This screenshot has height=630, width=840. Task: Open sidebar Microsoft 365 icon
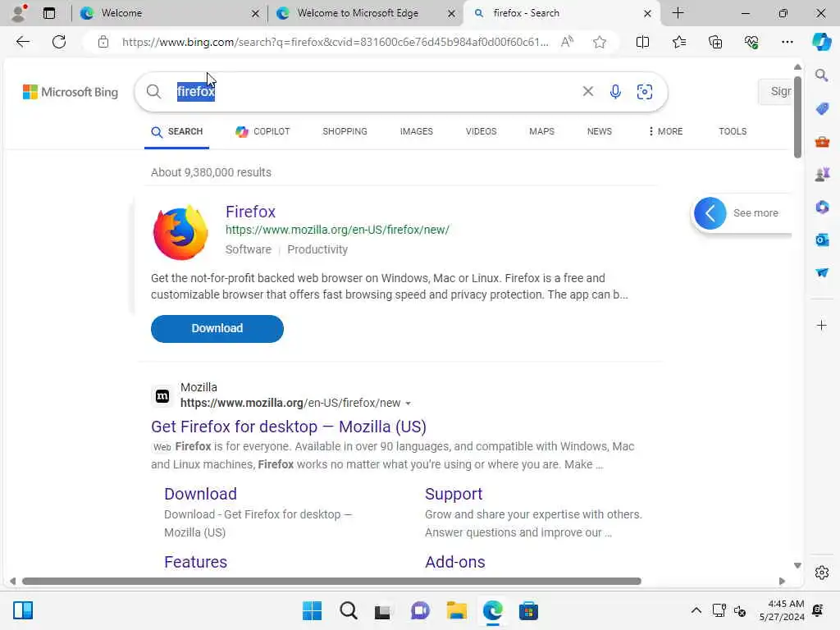[822, 207]
